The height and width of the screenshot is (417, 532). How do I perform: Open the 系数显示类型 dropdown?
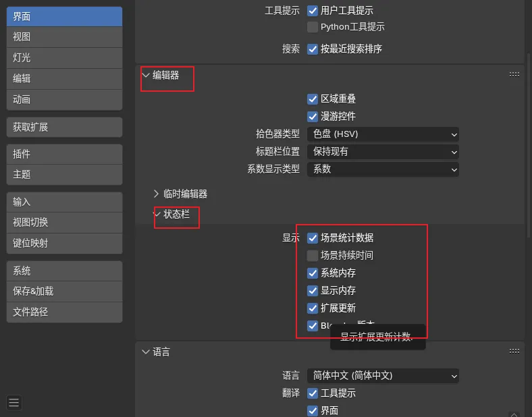tap(383, 169)
